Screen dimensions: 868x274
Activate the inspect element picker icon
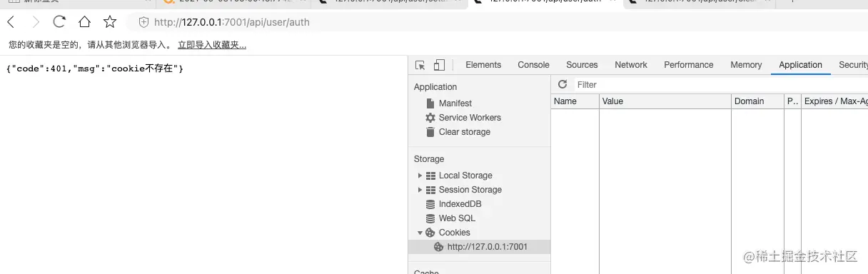[x=420, y=65]
